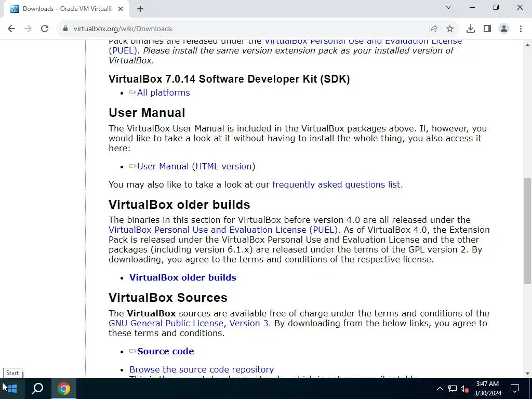Select the Downloads – Oracle VM VirtualBox tab
The width and height of the screenshot is (532, 399).
pos(66,9)
